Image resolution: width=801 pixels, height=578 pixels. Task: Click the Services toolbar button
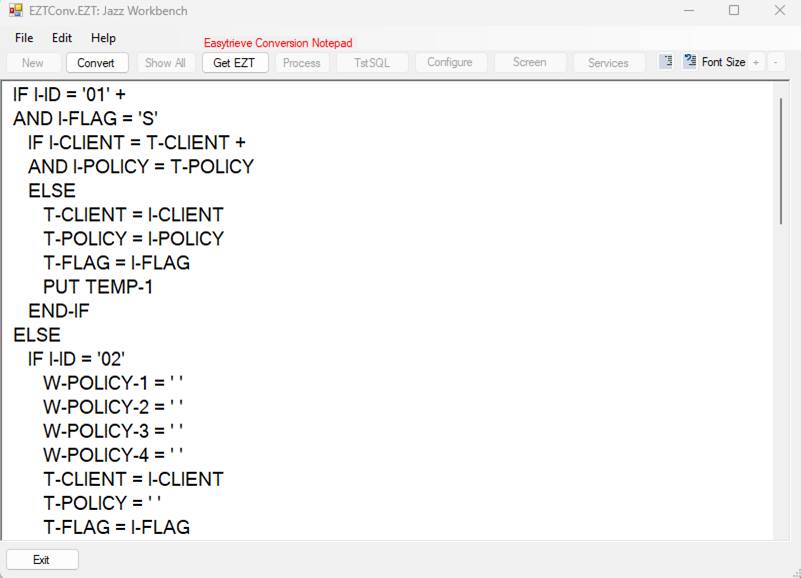coord(608,62)
